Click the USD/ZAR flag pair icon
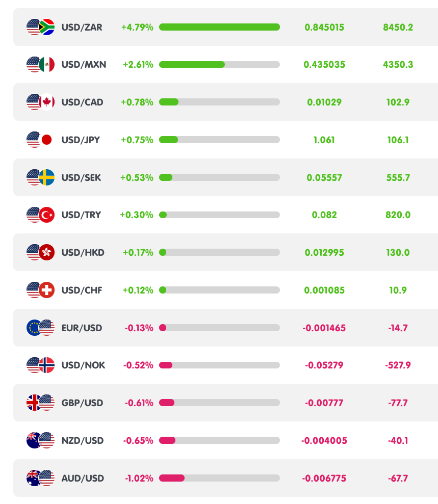 (x=40, y=27)
